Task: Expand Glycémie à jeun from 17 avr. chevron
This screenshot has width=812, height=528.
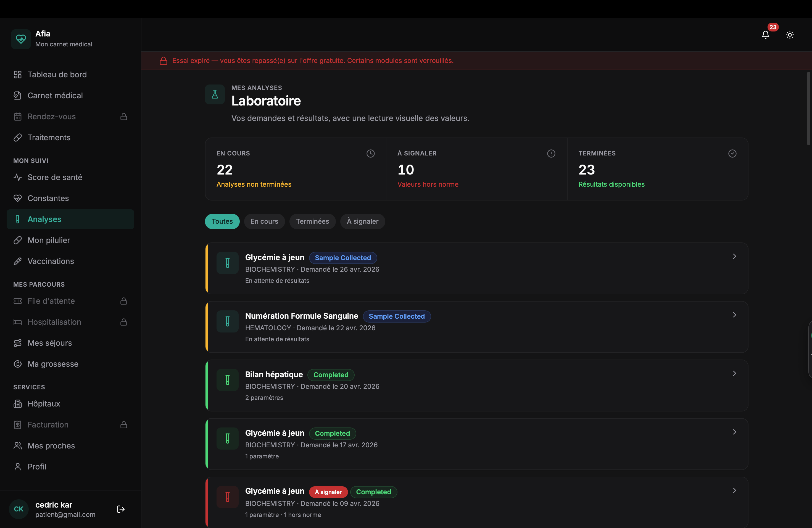Action: pos(735,432)
